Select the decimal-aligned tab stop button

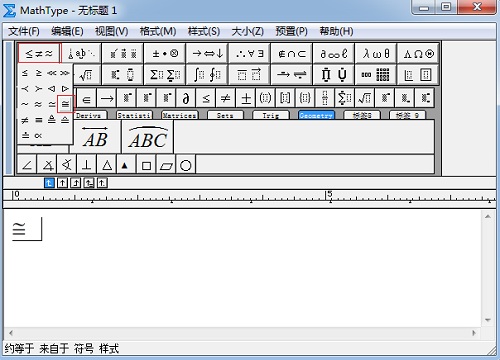point(102,183)
